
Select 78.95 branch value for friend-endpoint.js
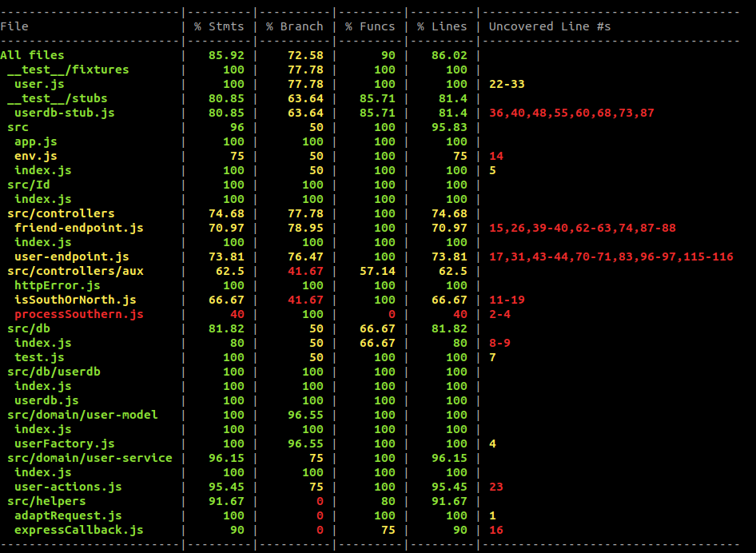coord(305,228)
